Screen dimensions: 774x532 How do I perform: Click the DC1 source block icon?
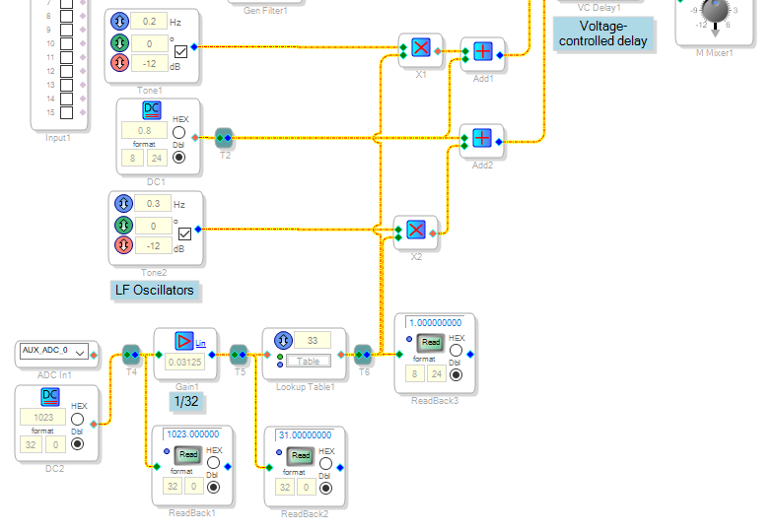tap(152, 110)
